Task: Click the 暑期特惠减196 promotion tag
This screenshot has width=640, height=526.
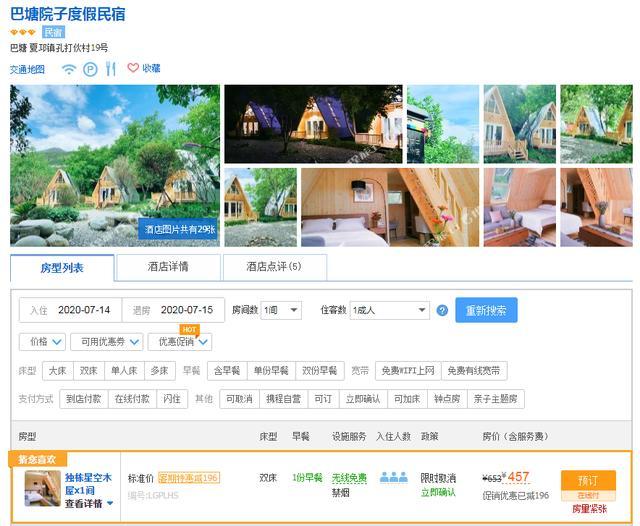Action: (x=189, y=477)
